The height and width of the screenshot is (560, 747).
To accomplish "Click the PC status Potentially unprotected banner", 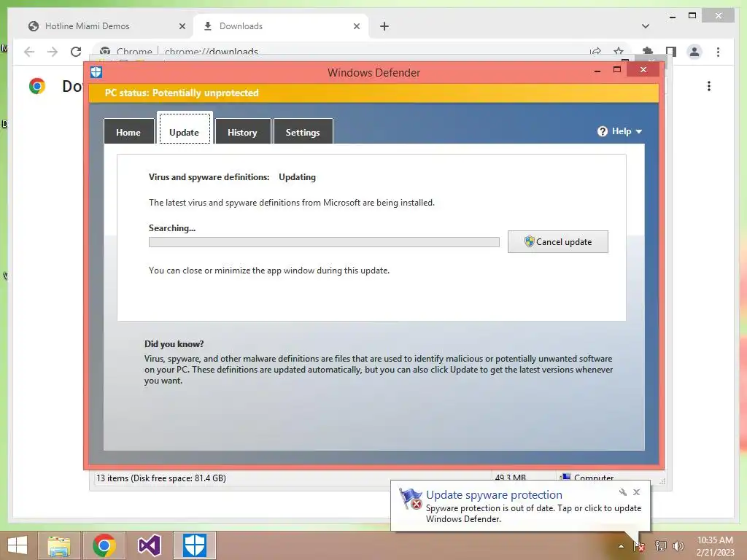I will pyautogui.click(x=374, y=93).
